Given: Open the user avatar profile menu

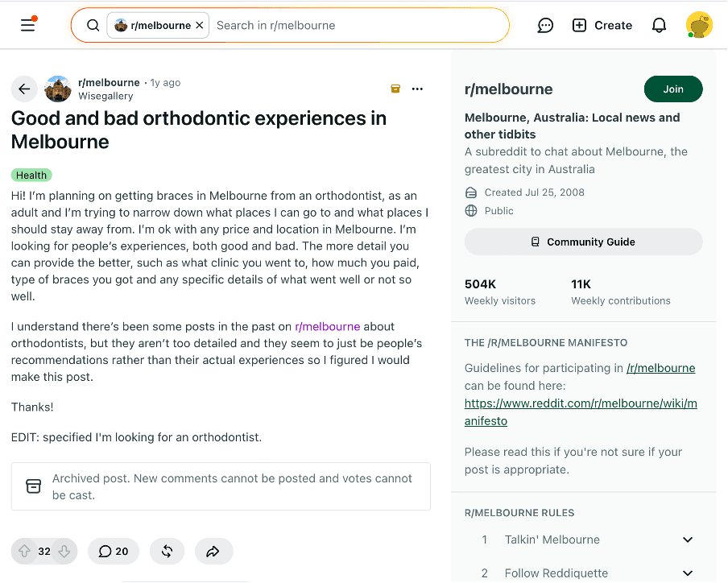Looking at the screenshot, I should pyautogui.click(x=699, y=25).
